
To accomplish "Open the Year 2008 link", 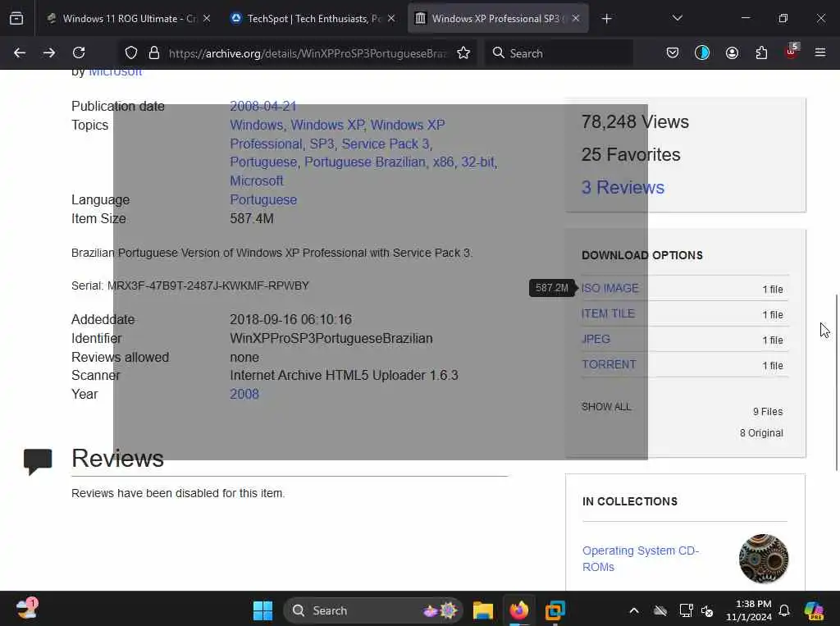I will [244, 394].
